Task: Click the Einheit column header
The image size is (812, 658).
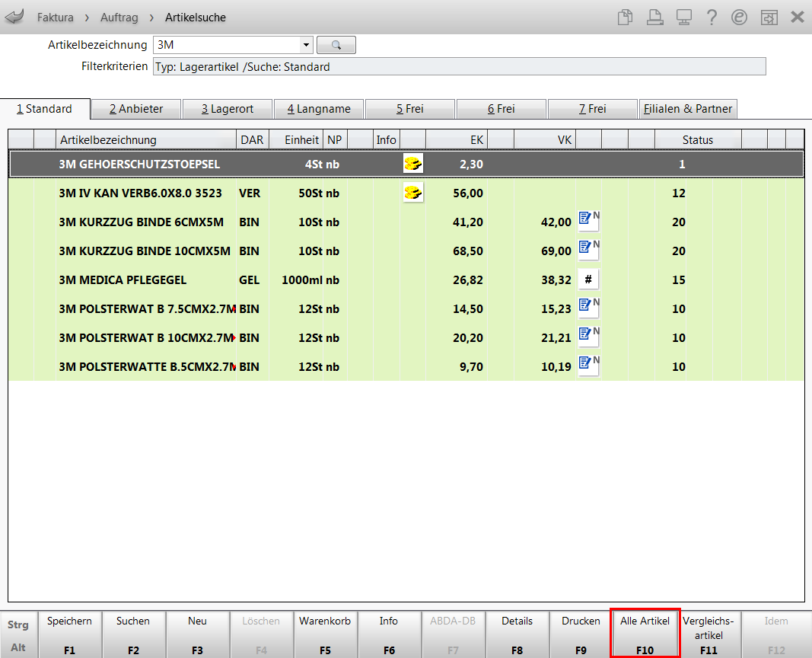Action: tap(296, 140)
